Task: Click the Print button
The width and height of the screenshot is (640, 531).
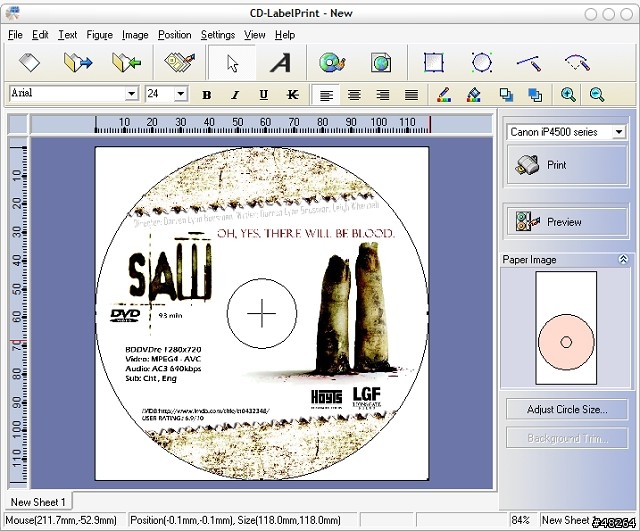Action: 567,165
